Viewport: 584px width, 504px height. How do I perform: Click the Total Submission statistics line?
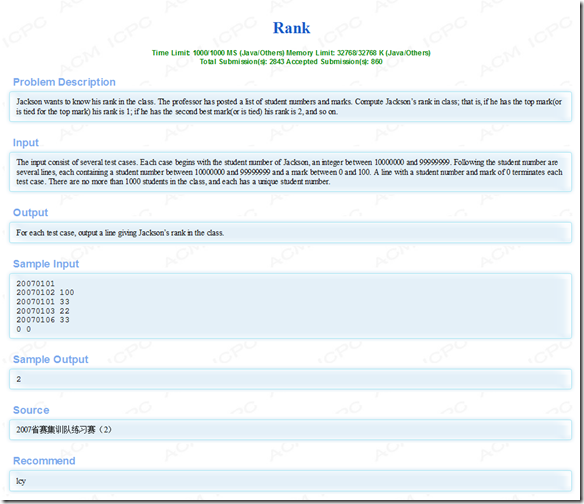(291, 62)
